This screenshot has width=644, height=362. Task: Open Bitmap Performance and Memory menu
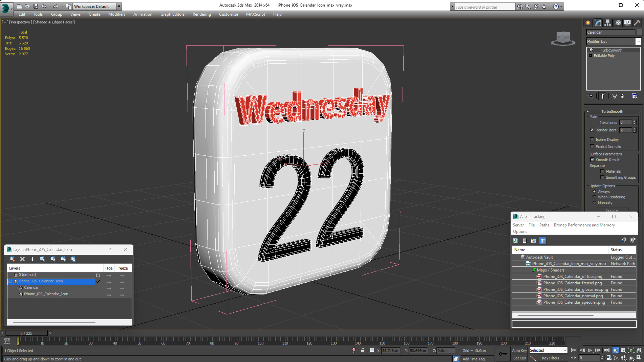click(x=584, y=225)
